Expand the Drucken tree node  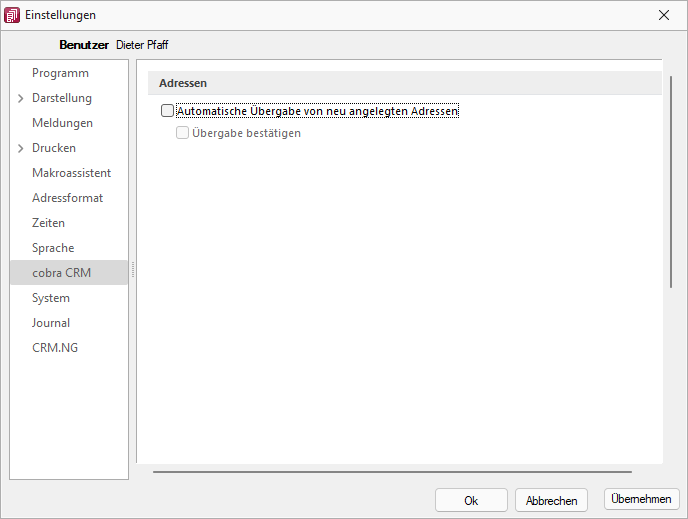(x=21, y=148)
